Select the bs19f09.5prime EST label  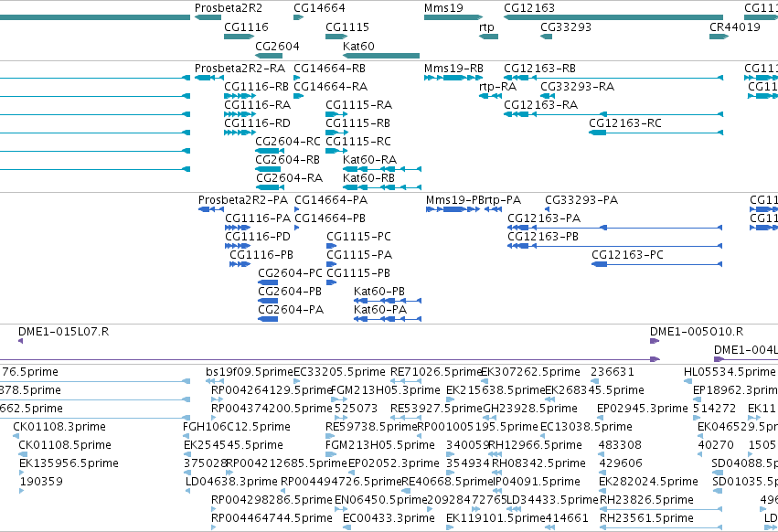(250, 372)
